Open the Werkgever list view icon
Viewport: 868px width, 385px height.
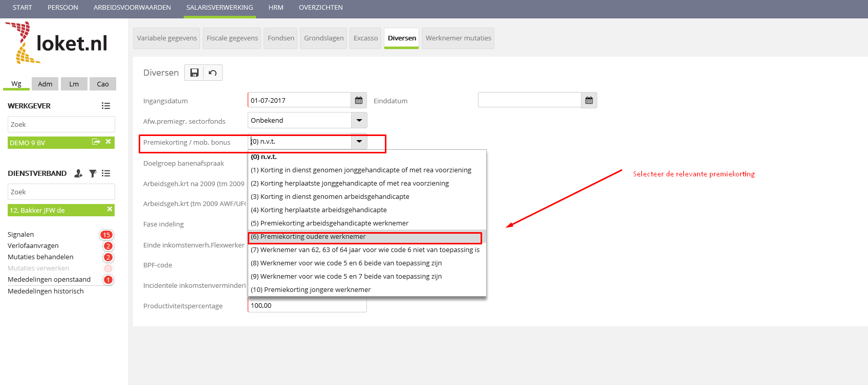point(106,106)
